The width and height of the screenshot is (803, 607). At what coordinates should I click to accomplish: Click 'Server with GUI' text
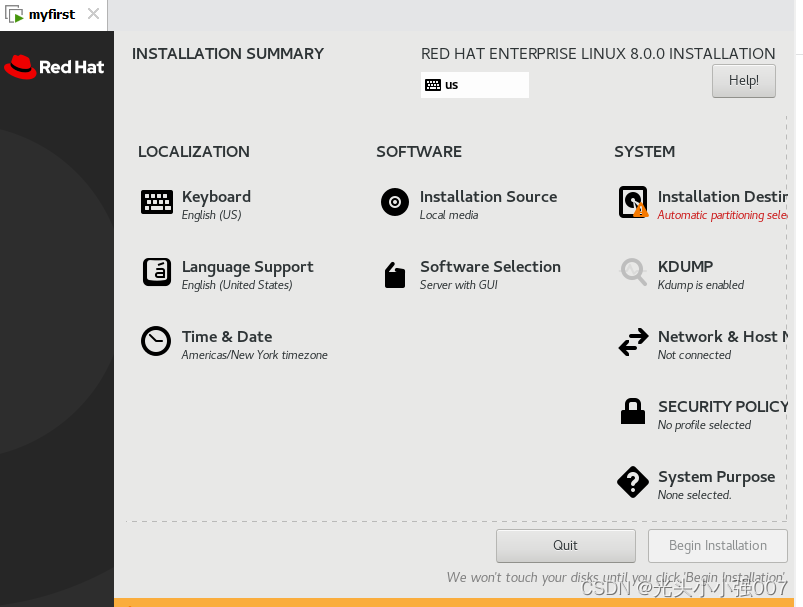coord(458,285)
